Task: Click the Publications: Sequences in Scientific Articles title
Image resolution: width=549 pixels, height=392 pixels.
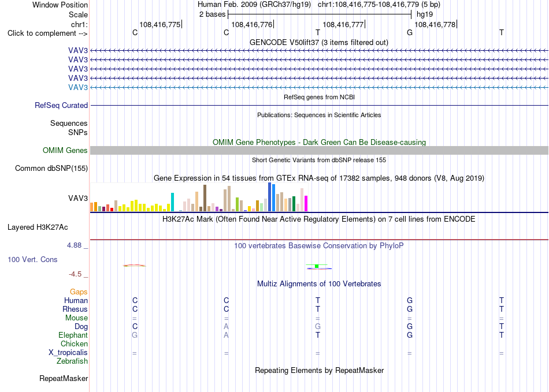Action: (319, 115)
